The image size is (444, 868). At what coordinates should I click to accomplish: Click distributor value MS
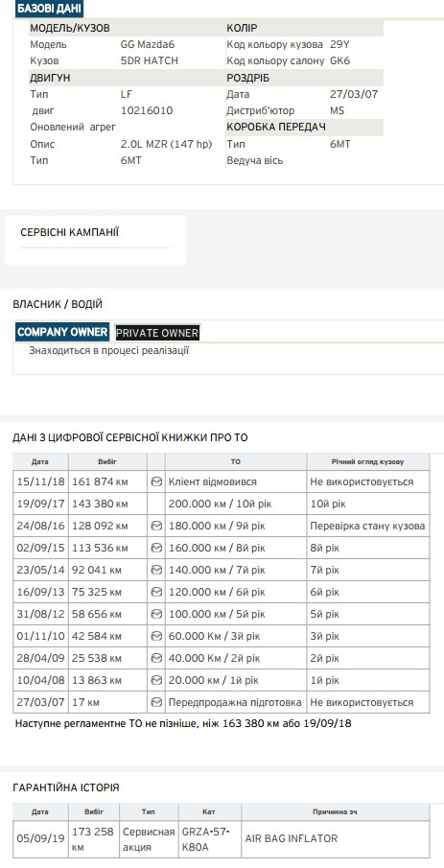[338, 110]
